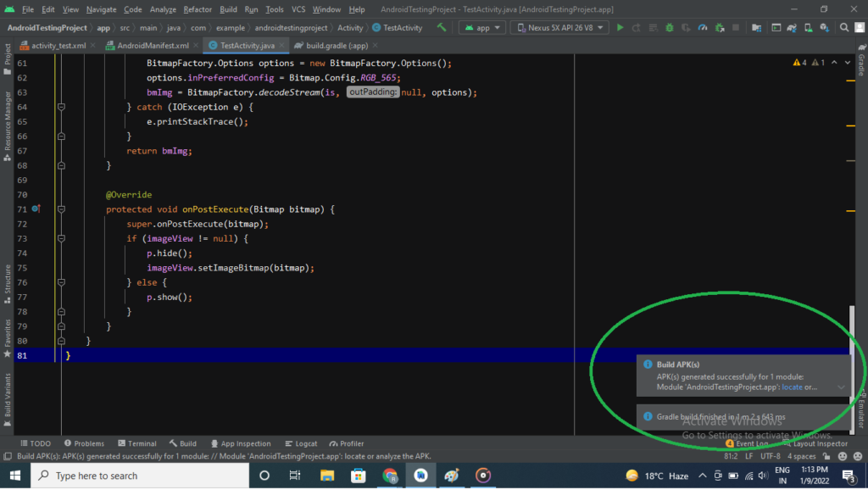Screen dimensions: 868x490
Task: Open the Structure tool window
Action: (x=7, y=284)
